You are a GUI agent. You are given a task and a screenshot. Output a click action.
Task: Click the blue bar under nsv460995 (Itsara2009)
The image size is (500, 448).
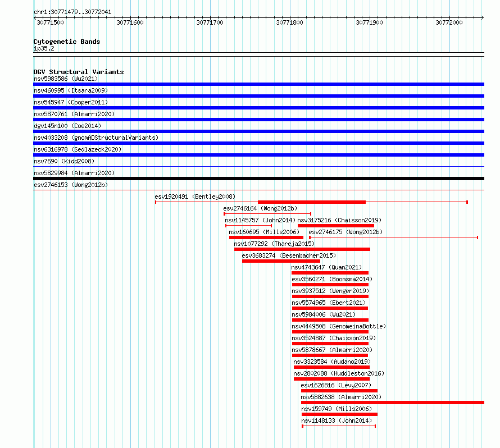(x=258, y=96)
